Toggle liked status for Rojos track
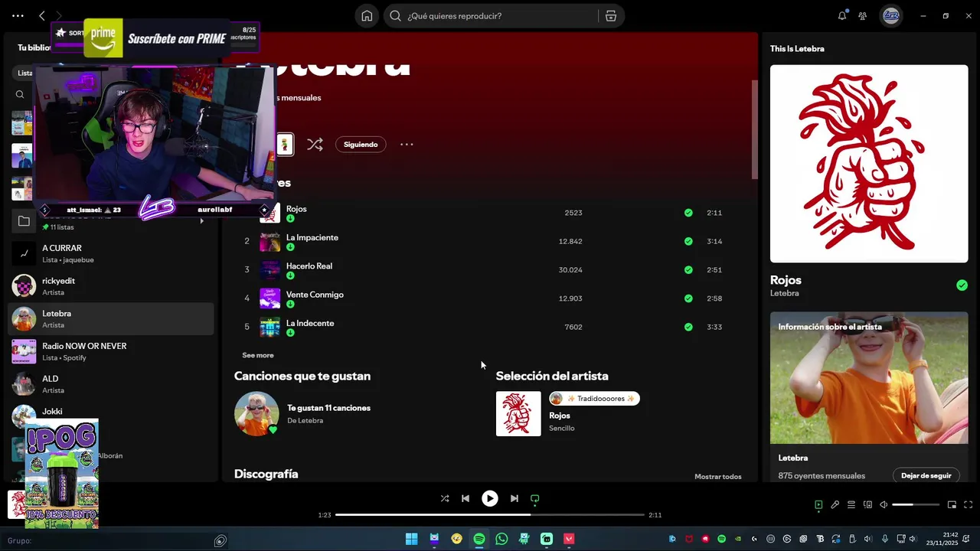980x551 pixels. pyautogui.click(x=688, y=213)
